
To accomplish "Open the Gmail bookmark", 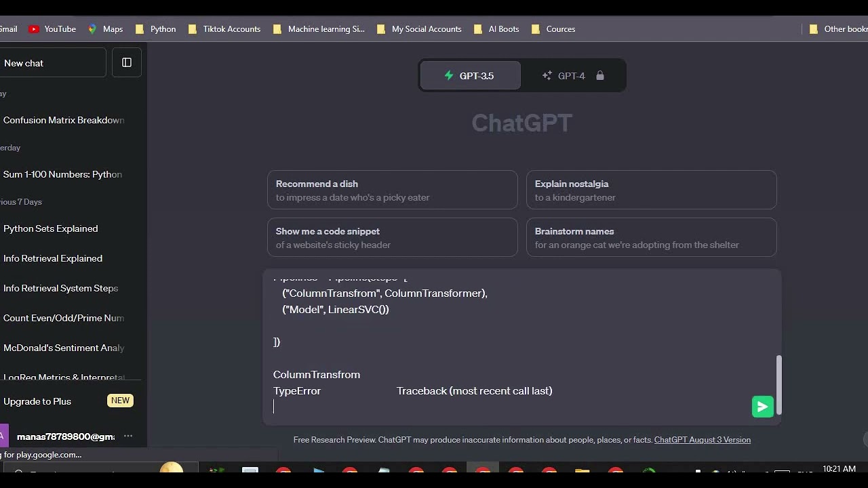I will (x=9, y=29).
